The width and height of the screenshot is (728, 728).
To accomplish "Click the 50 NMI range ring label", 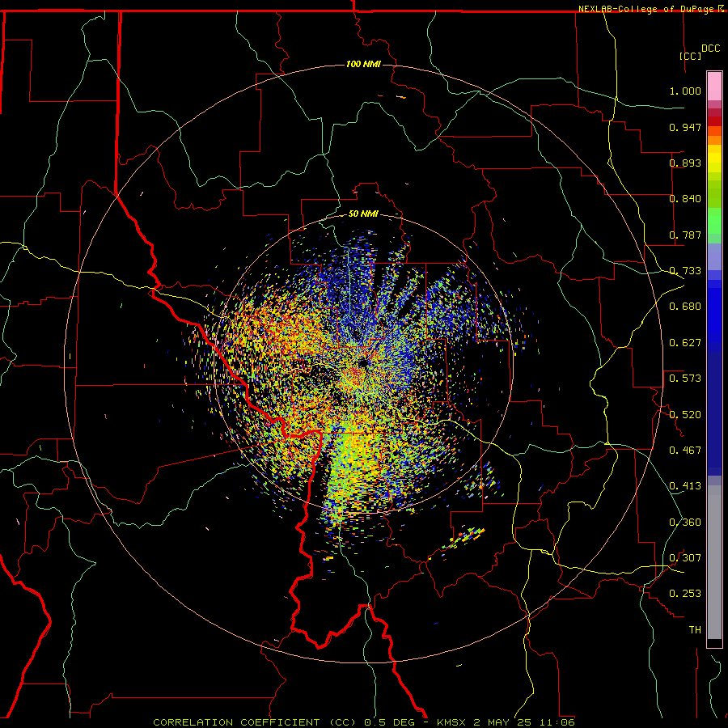I will tap(363, 214).
